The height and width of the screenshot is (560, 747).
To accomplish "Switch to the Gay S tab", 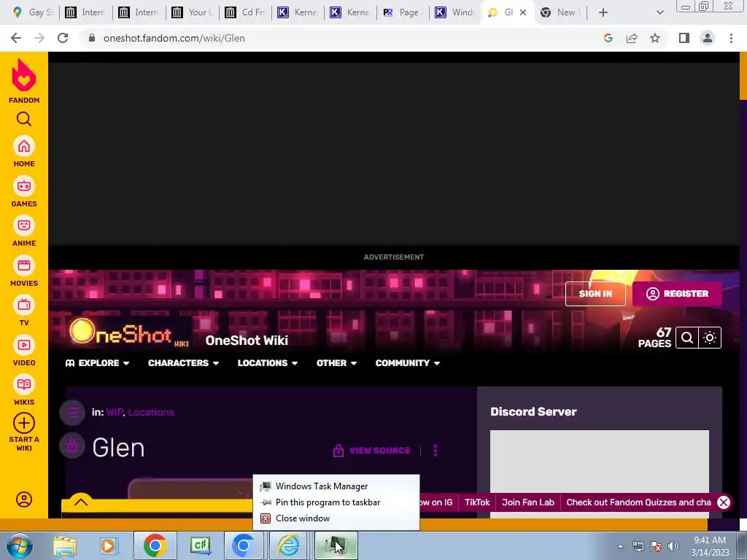I will tap(32, 12).
